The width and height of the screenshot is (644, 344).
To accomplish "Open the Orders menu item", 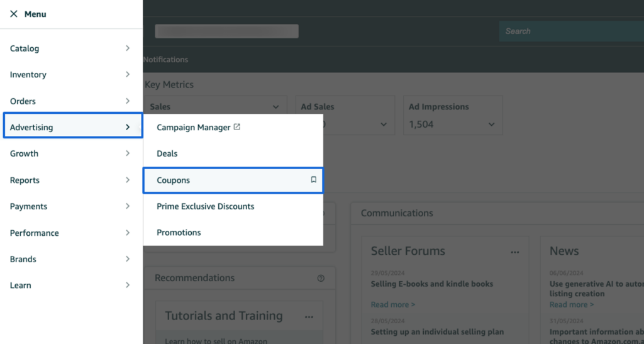I will 72,101.
